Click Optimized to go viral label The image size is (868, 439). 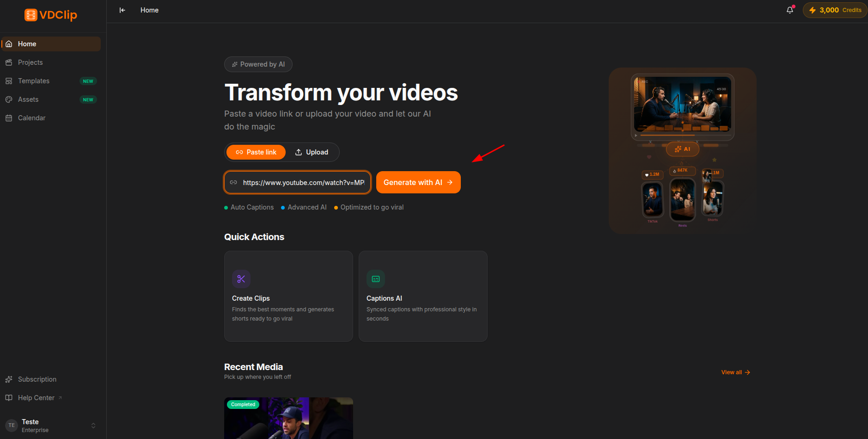tap(372, 207)
